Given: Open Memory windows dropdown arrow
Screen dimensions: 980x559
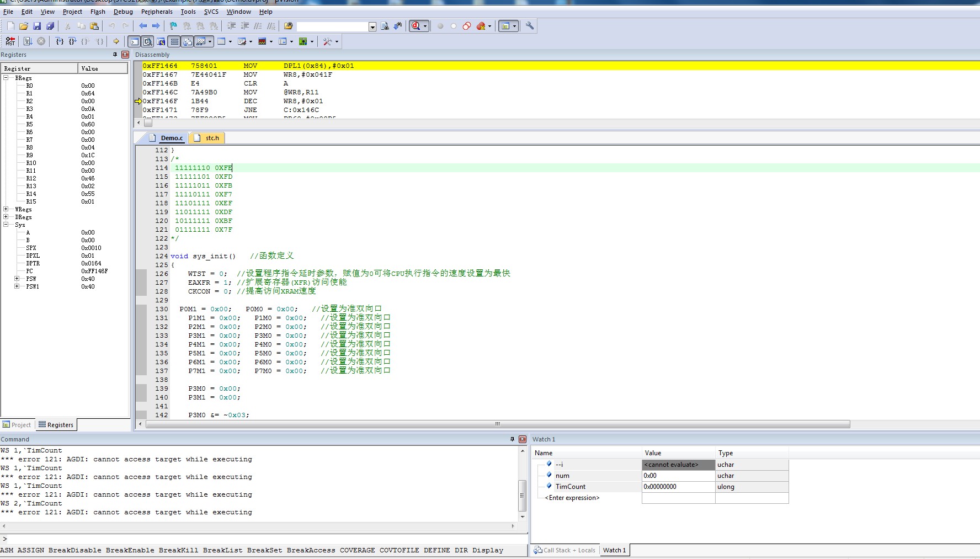Looking at the screenshot, I should (230, 41).
